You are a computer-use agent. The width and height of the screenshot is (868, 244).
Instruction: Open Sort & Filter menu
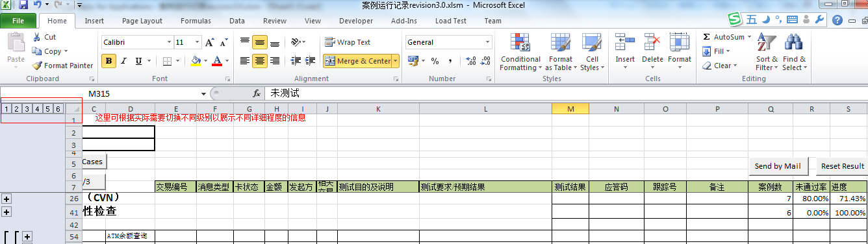pyautogui.click(x=767, y=52)
